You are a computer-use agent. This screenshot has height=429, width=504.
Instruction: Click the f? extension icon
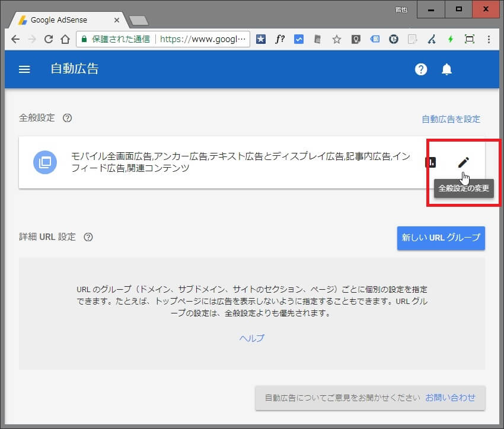click(x=280, y=40)
